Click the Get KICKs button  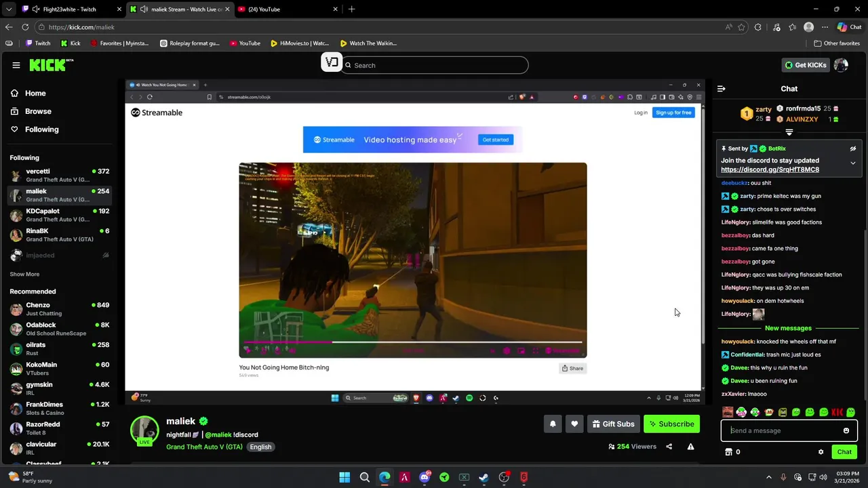[x=806, y=65]
